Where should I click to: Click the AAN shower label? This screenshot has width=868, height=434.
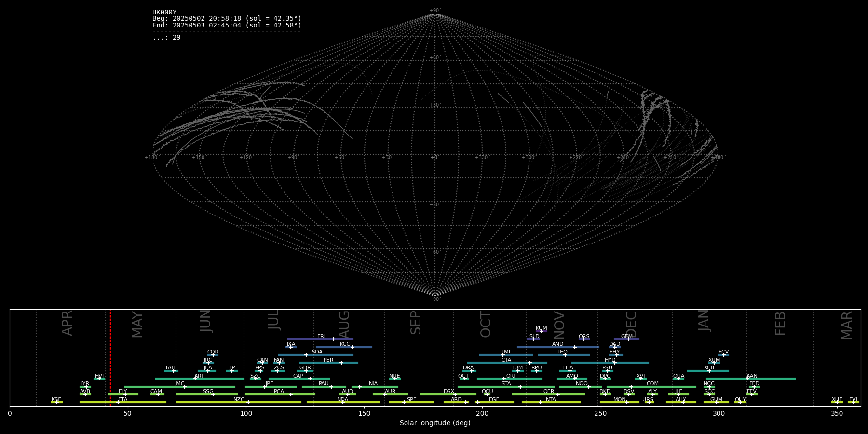pyautogui.click(x=752, y=376)
